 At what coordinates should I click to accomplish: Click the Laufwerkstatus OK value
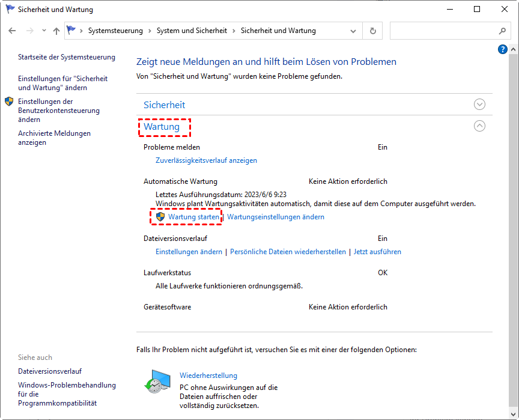383,273
